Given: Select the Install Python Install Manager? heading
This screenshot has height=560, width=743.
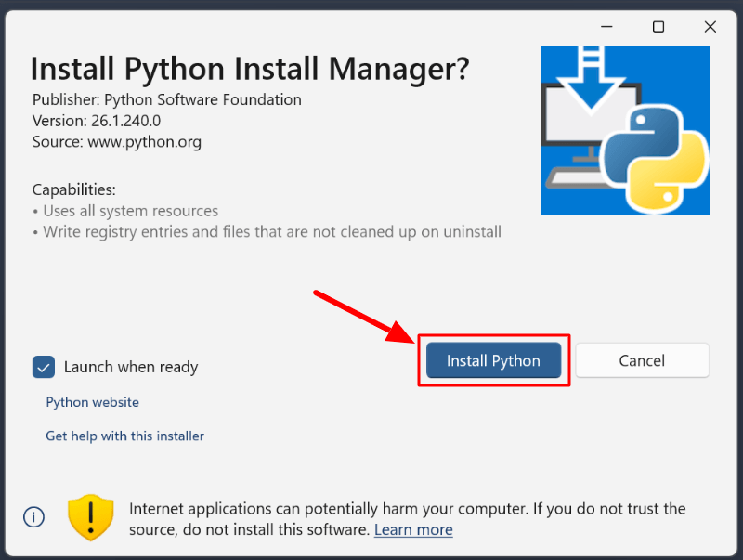Looking at the screenshot, I should pyautogui.click(x=250, y=69).
